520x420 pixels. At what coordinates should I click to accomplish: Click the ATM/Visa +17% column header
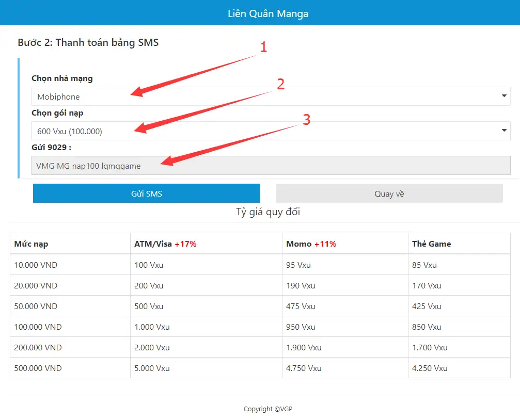[206, 244]
